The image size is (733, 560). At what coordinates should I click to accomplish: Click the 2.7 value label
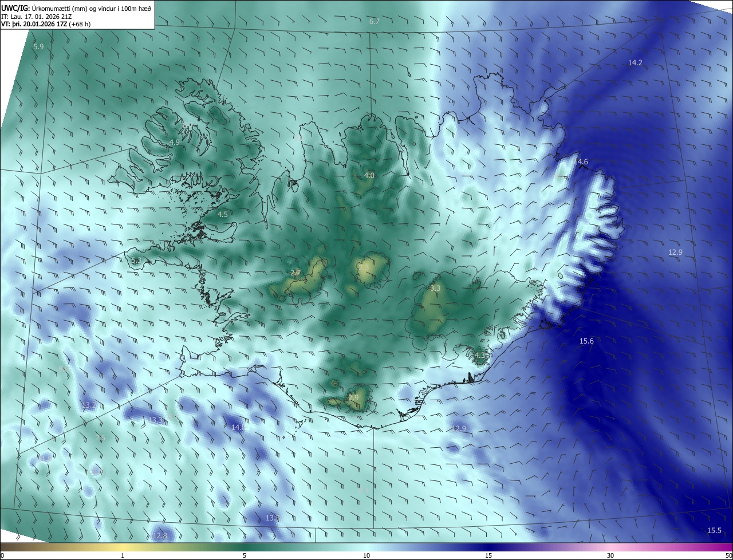click(x=295, y=273)
